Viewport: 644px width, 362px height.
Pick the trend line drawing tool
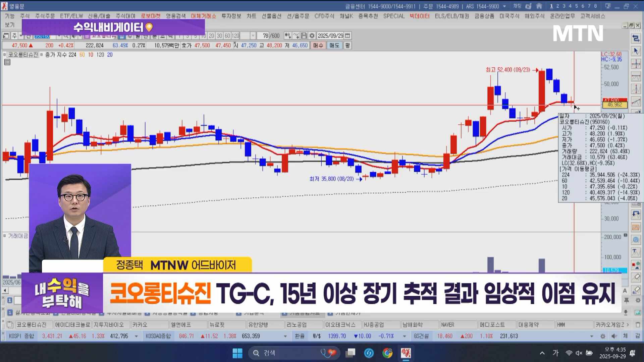(x=636, y=102)
